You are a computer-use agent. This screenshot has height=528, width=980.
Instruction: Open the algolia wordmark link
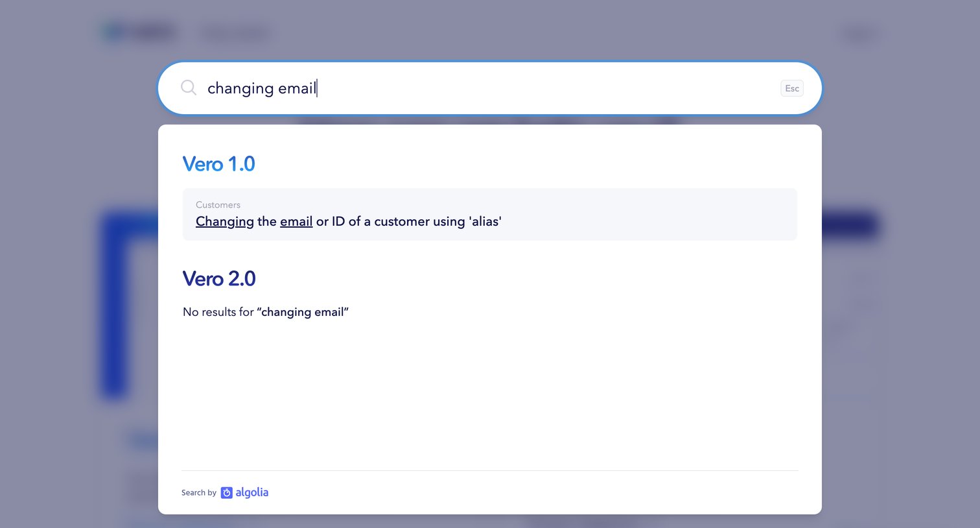point(252,492)
